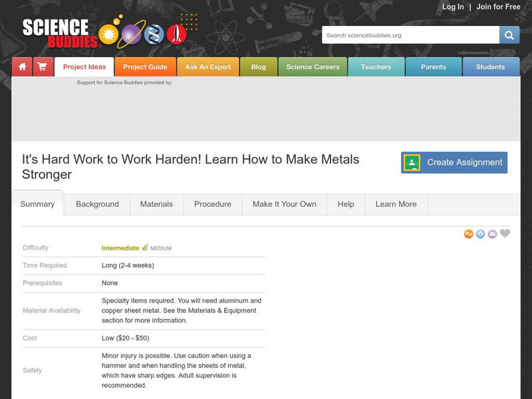The width and height of the screenshot is (532, 399).
Task: Open the Project Guide menu
Action: click(145, 66)
